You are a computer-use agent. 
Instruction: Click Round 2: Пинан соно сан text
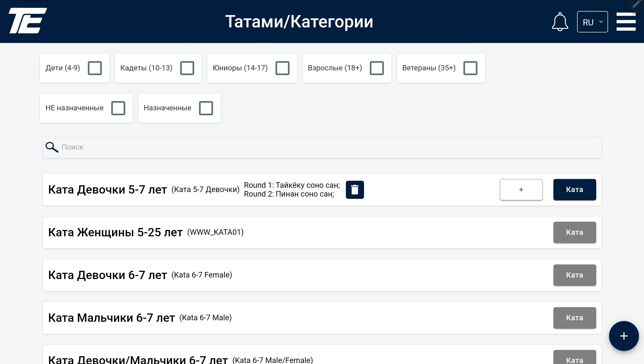[289, 194]
